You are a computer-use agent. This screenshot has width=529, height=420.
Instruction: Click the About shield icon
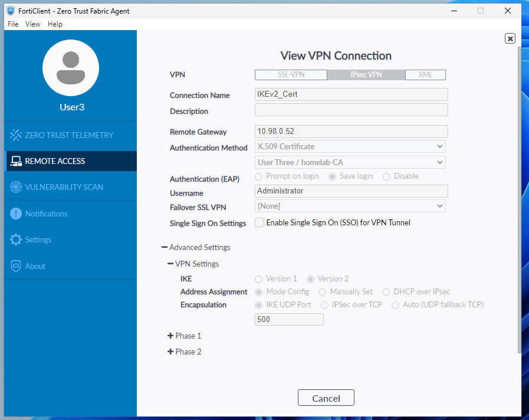click(x=15, y=266)
